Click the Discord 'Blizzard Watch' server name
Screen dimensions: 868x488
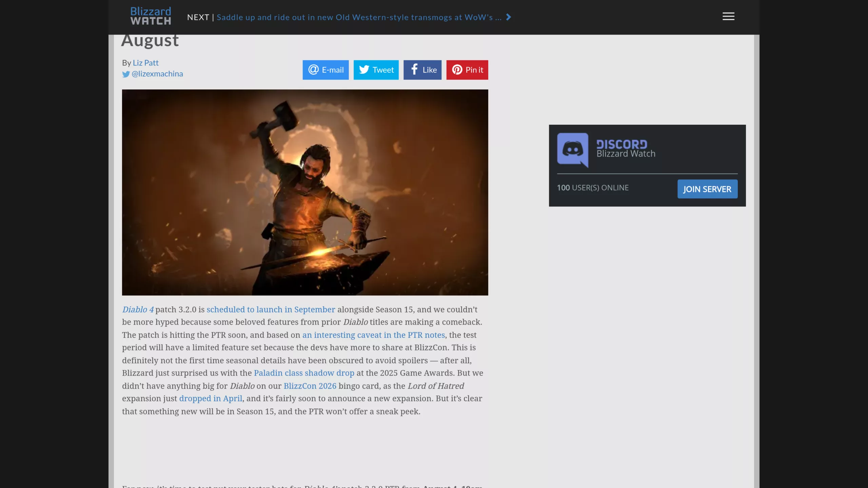point(626,154)
